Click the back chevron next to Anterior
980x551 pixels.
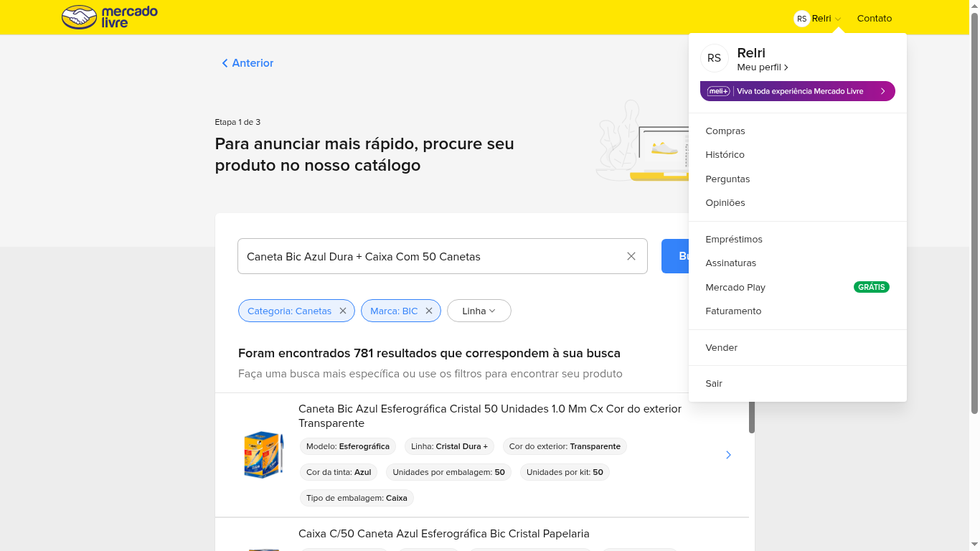[x=225, y=63]
